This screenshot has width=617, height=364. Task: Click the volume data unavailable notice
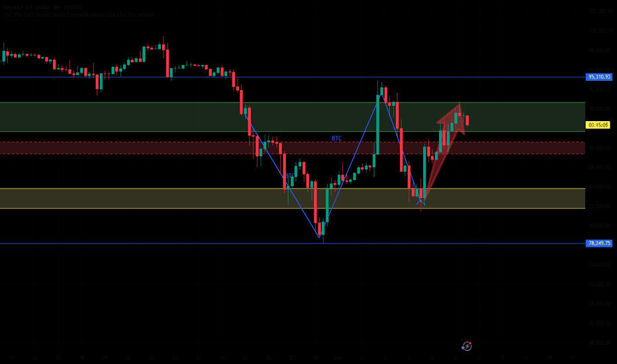click(x=79, y=15)
